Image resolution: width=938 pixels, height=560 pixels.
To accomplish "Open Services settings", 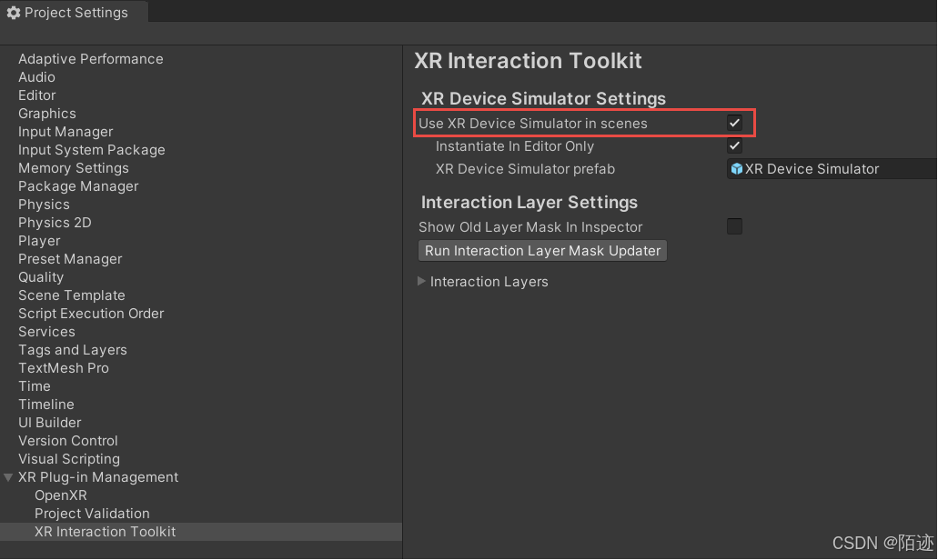I will click(46, 332).
